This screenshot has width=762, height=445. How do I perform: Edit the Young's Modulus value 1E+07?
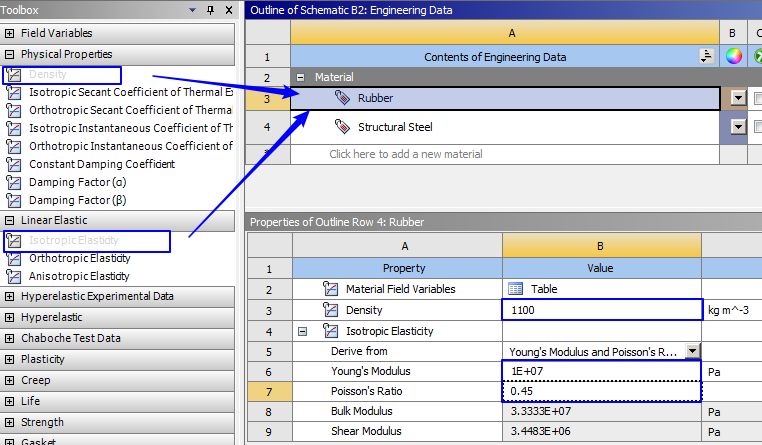pos(602,371)
